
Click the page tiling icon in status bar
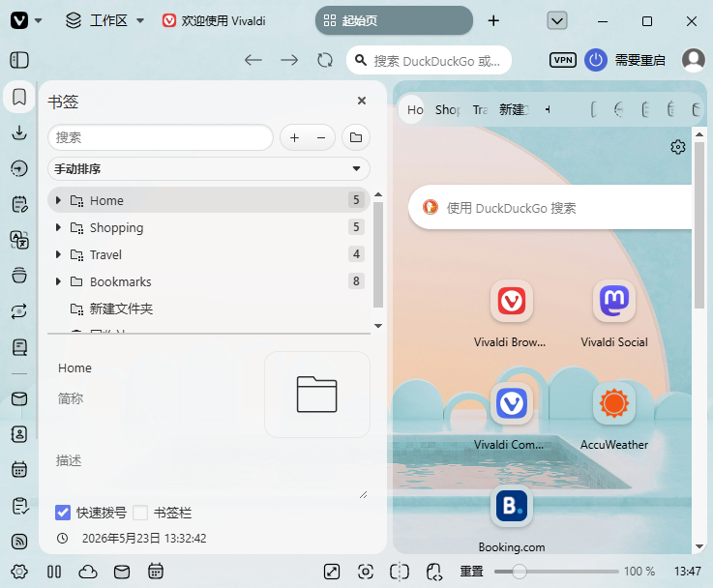400,572
